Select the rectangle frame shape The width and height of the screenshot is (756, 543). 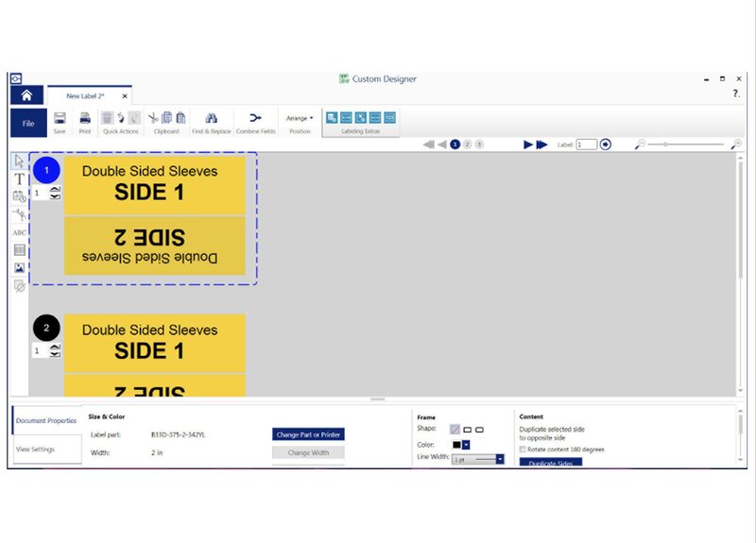pos(467,430)
